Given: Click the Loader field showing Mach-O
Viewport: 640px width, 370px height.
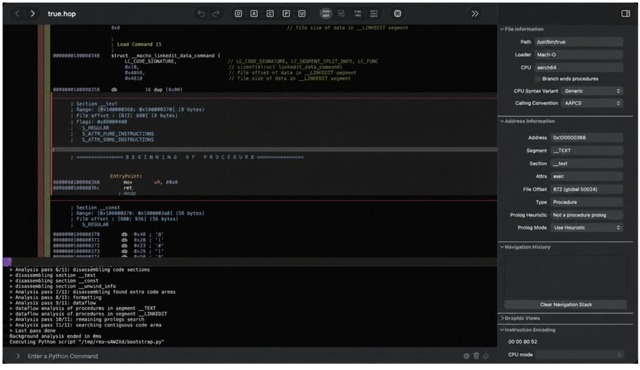Looking at the screenshot, I should 579,55.
